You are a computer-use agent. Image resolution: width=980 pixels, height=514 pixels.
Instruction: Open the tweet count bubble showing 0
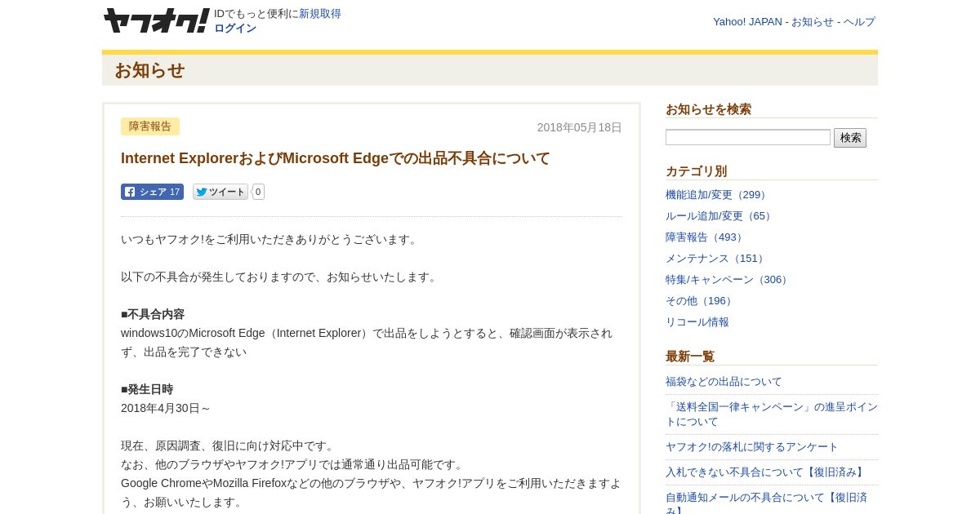[x=258, y=192]
